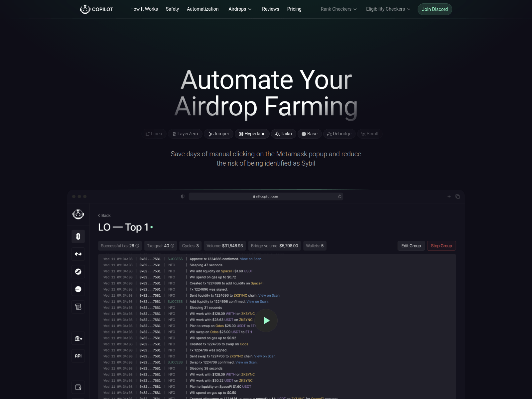Expand the Rank Checkers dropdown
This screenshot has height=399, width=532.
click(339, 9)
